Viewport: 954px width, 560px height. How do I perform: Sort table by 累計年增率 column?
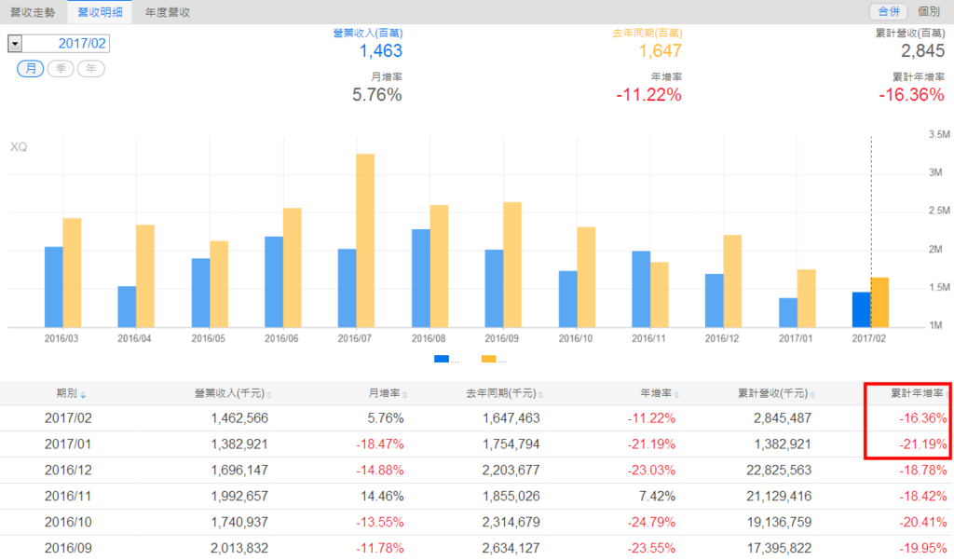918,394
